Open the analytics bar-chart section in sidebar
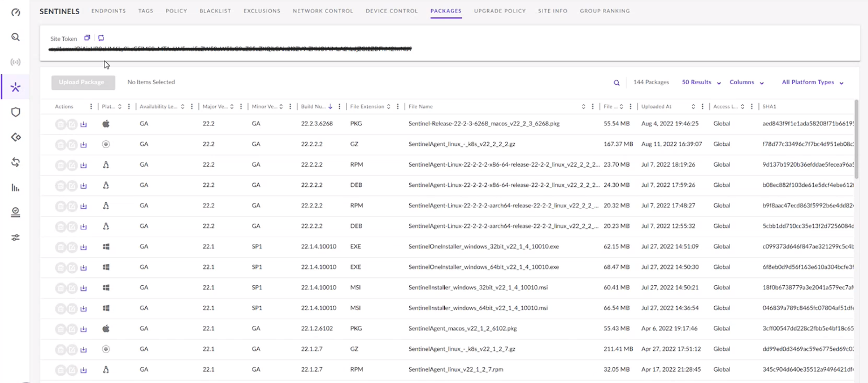The height and width of the screenshot is (383, 868). tap(15, 187)
